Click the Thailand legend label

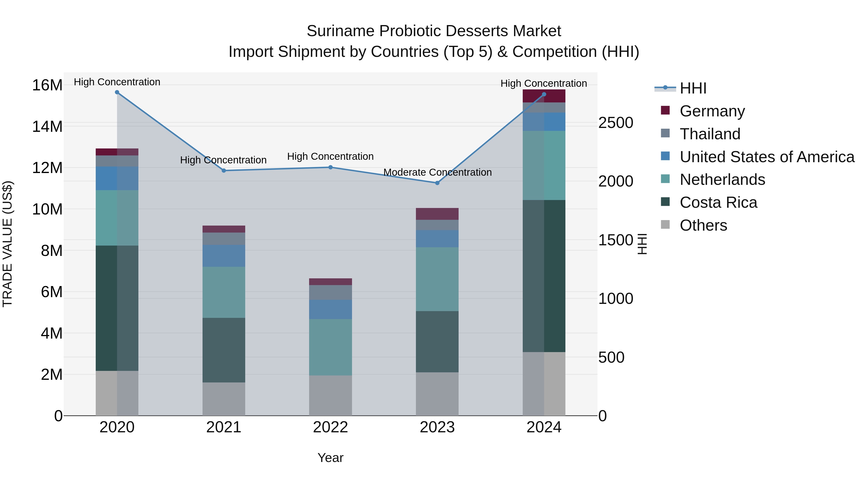(x=710, y=134)
